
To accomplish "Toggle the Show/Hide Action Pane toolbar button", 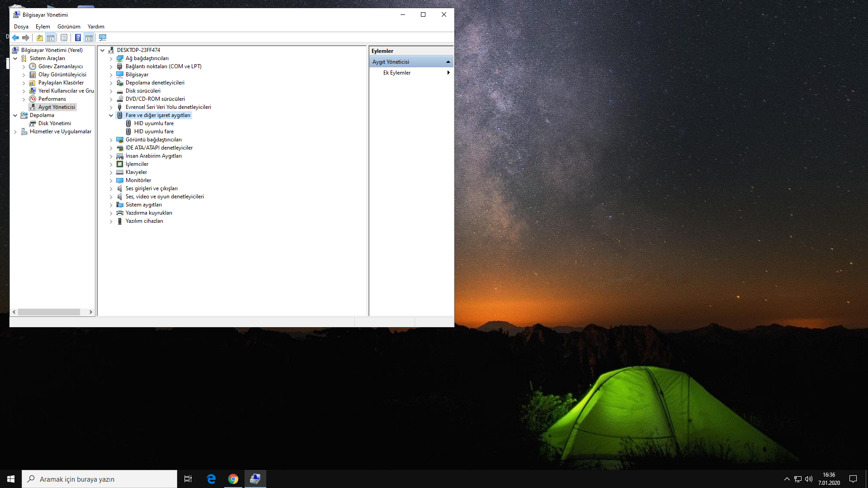I will pyautogui.click(x=89, y=38).
